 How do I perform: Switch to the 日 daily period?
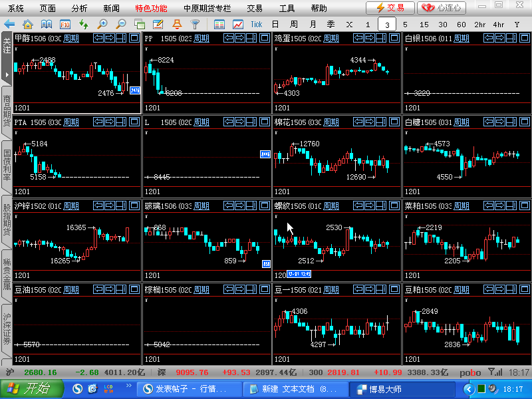point(275,24)
